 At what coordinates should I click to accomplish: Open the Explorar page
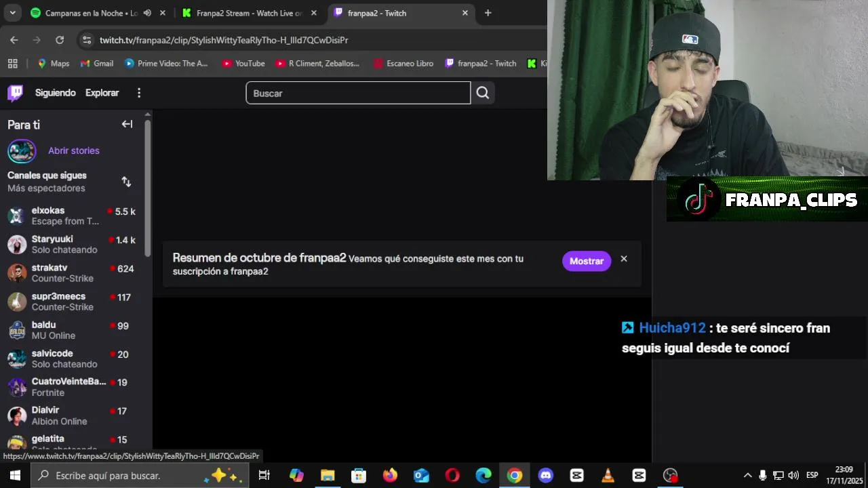[102, 93]
